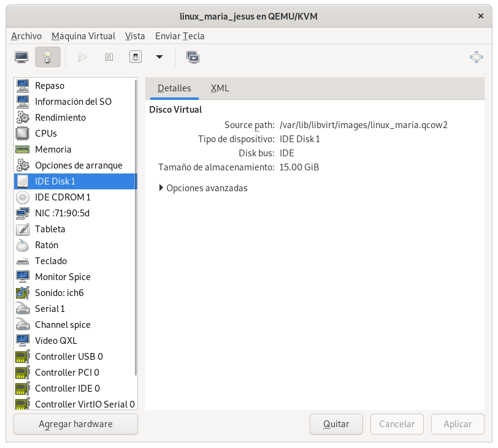Screen dimensions: 498x448
Task: Toggle the hardware details lightbulb button
Action: pyautogui.click(x=47, y=57)
